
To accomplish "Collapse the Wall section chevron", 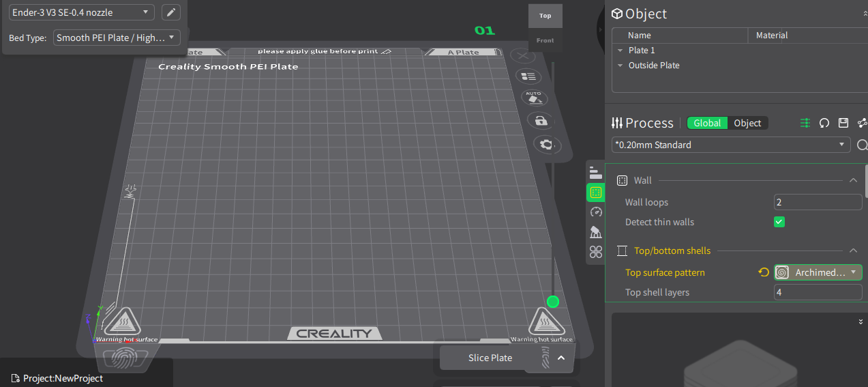I will pyautogui.click(x=853, y=180).
